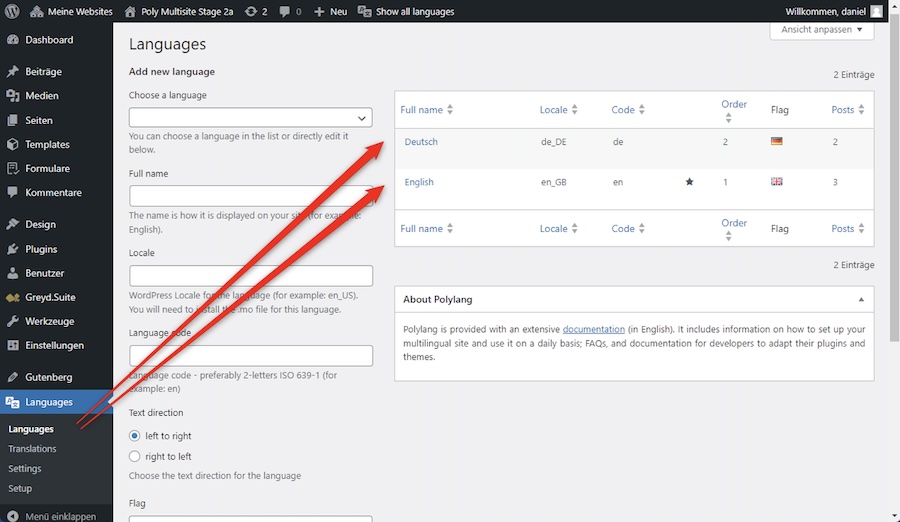Screen dimensions: 900x522
Task: Expand the Ansicht anpassen screen options
Action: click(821, 30)
